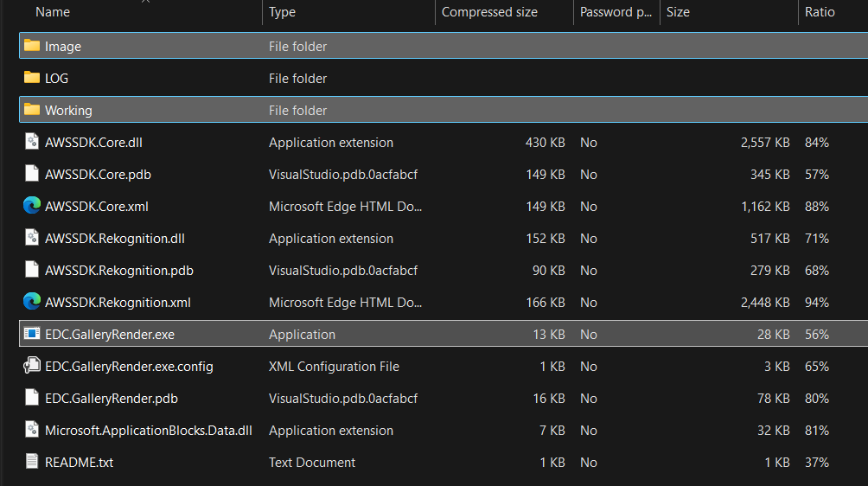Select the Image folder name
868x486 pixels.
pos(63,47)
